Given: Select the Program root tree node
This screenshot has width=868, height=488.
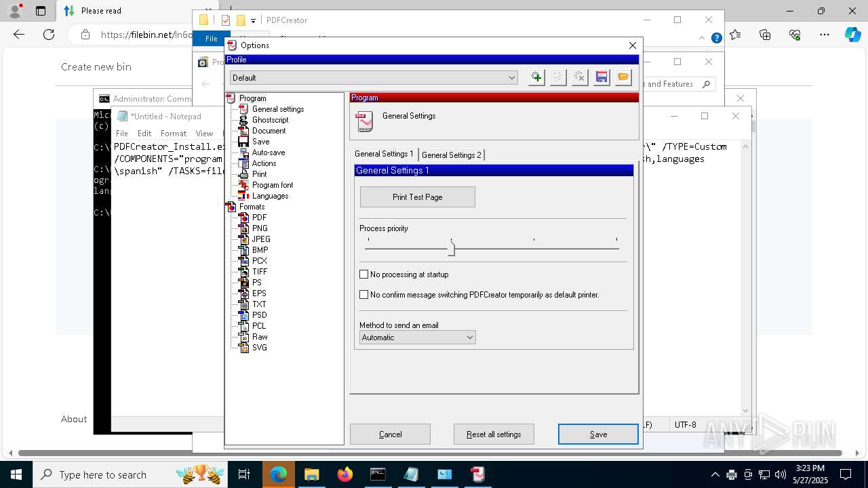Looking at the screenshot, I should point(252,98).
